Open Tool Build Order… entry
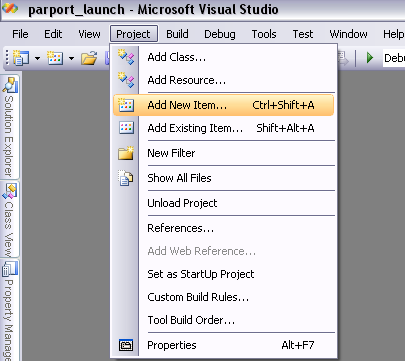405x361 pixels. [223, 320]
